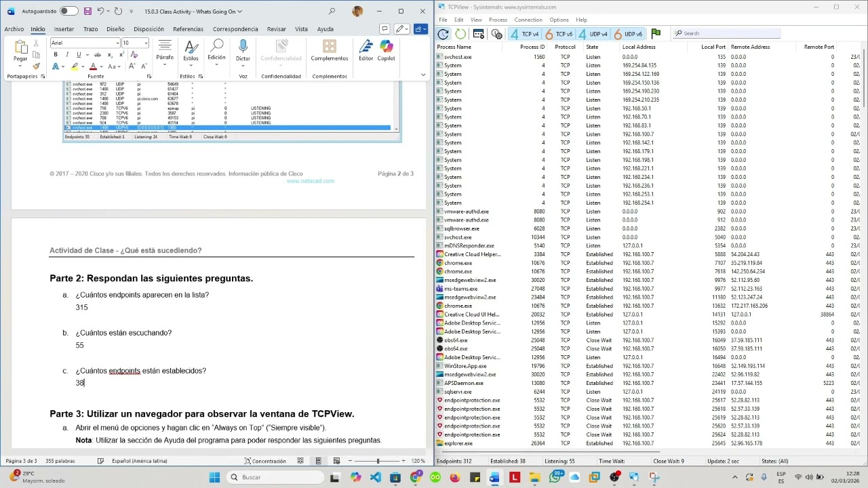
Task: Open the document title dropdown chevron
Action: (x=240, y=12)
